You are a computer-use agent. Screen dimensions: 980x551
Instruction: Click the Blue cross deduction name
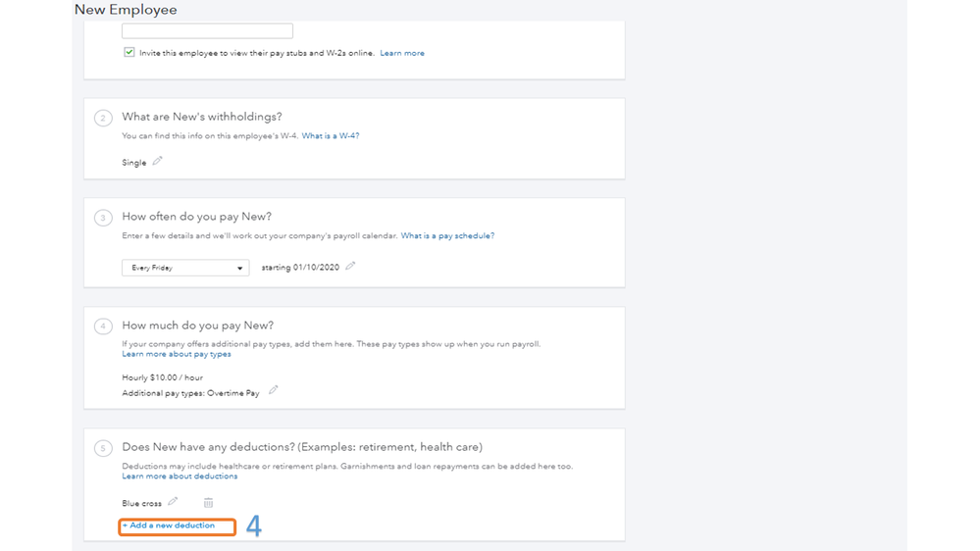(x=142, y=504)
